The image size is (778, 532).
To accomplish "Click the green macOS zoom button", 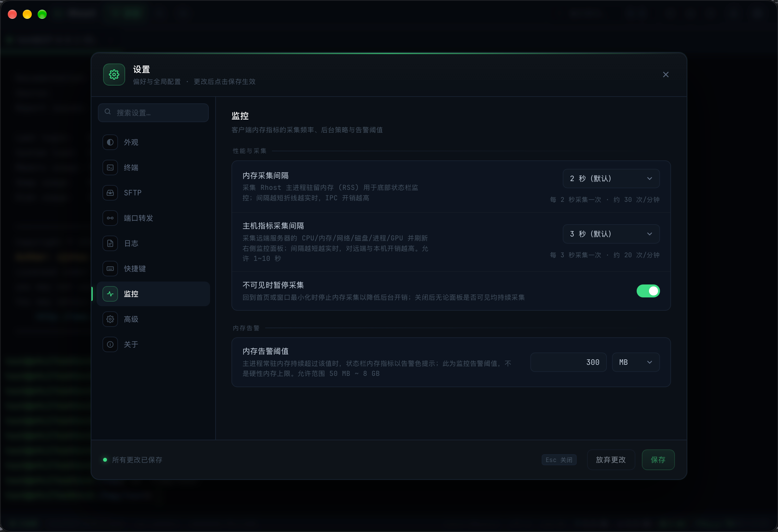I will 42,14.
